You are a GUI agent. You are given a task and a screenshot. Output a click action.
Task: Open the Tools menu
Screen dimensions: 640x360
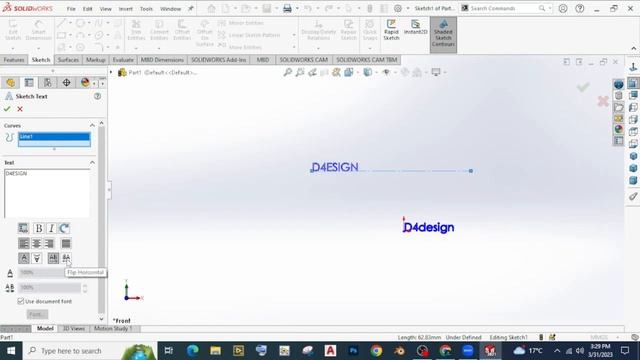pyautogui.click(x=146, y=9)
